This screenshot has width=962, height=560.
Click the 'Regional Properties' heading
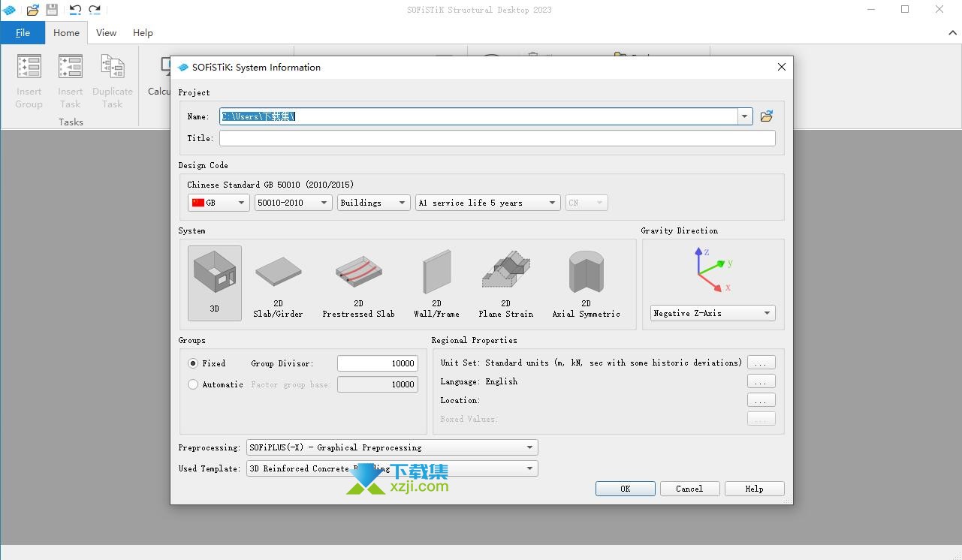point(474,340)
